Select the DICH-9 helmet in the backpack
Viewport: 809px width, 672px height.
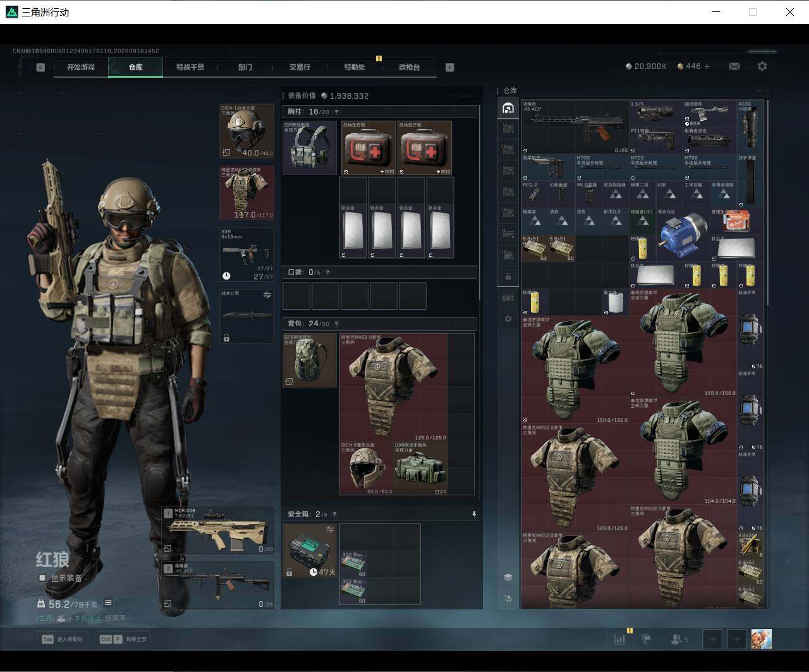click(x=367, y=468)
